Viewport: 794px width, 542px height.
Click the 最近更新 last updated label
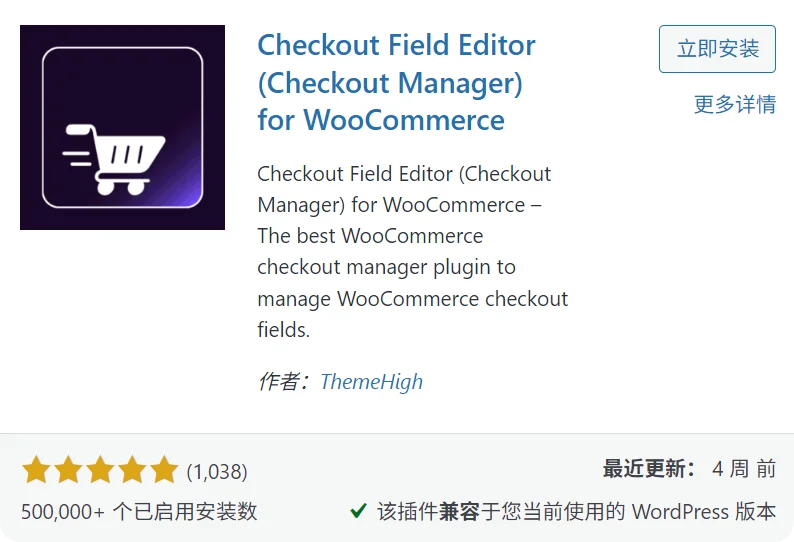click(649, 469)
